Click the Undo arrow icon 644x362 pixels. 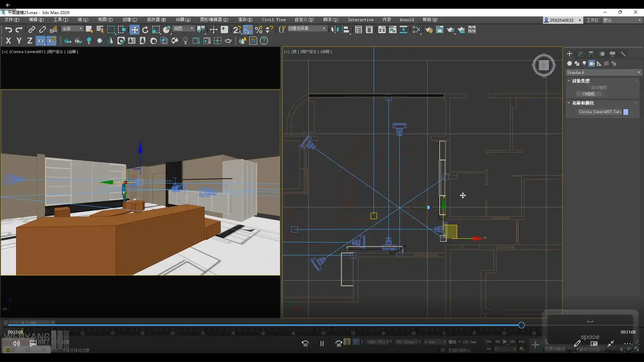pyautogui.click(x=8, y=30)
